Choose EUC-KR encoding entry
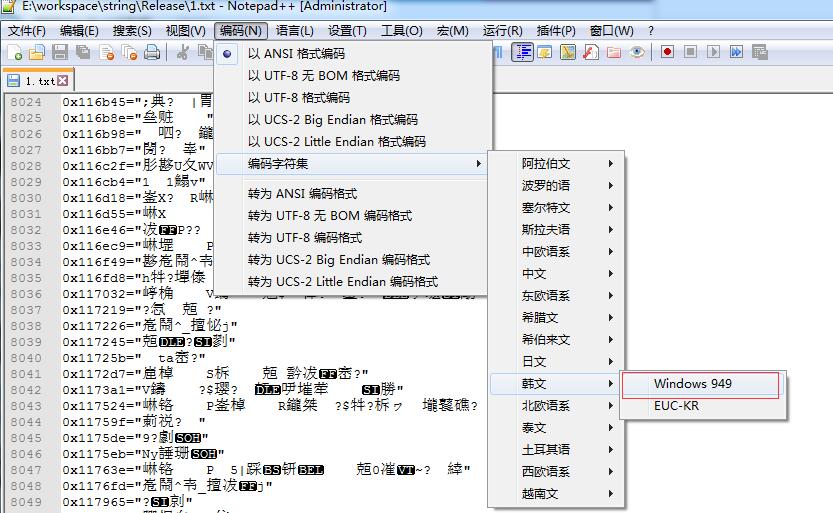 pos(676,406)
